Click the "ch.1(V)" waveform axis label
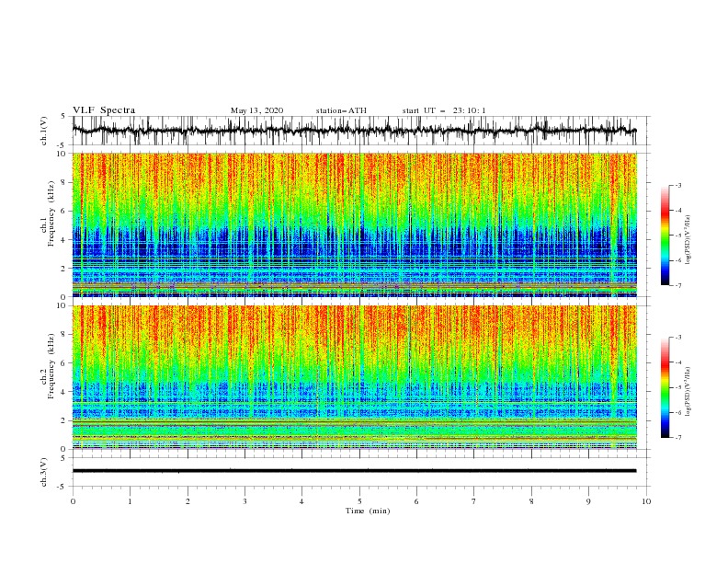 coord(44,131)
